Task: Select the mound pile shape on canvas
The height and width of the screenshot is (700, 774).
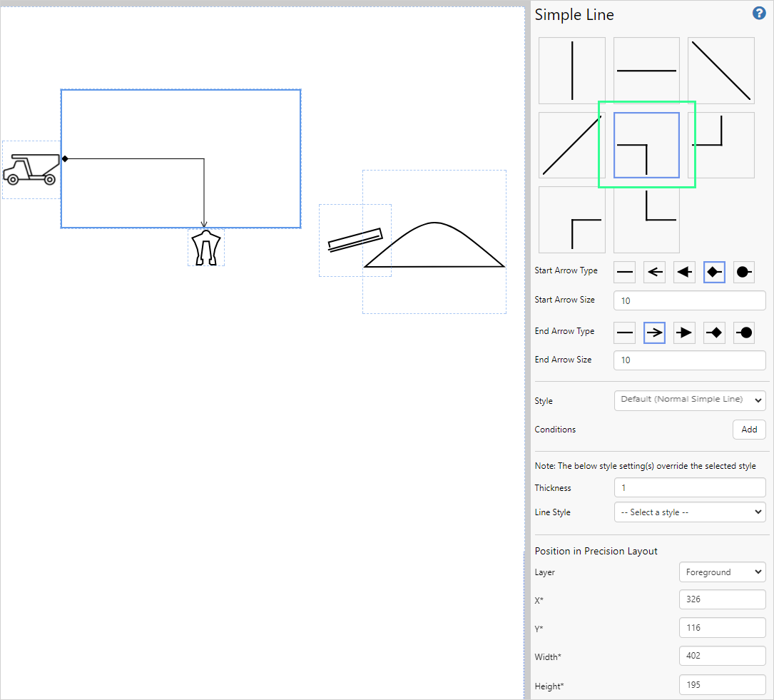Action: point(434,245)
